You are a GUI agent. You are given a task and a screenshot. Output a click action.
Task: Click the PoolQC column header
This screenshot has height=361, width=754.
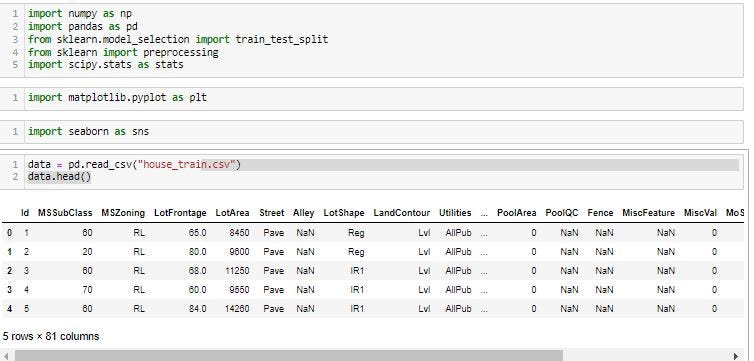tap(562, 213)
